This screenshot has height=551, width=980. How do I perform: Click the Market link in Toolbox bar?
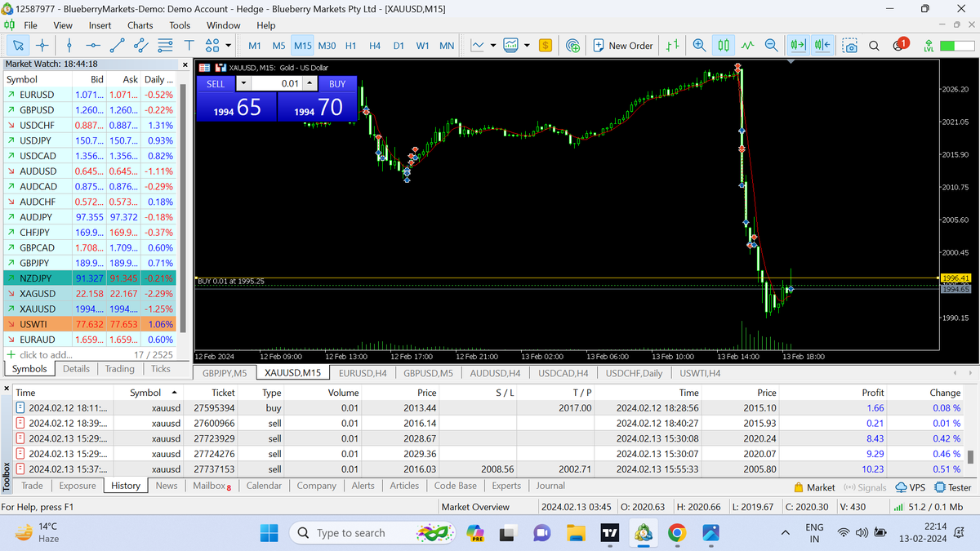tap(814, 487)
